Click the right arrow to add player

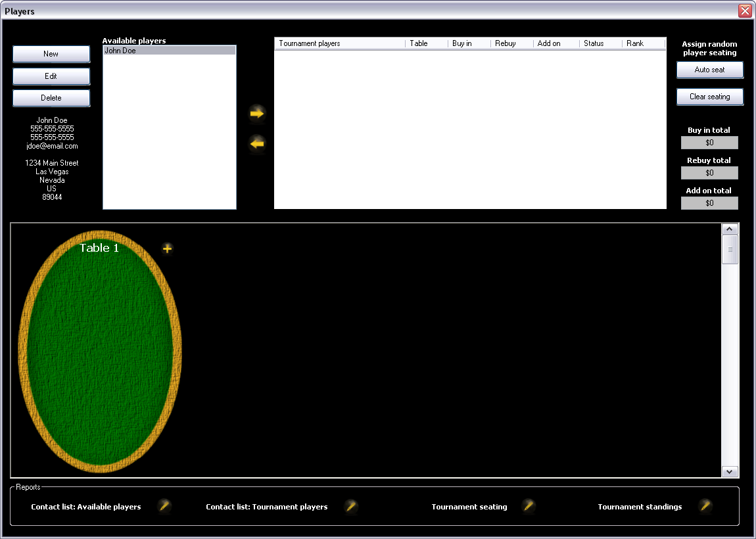(x=257, y=114)
